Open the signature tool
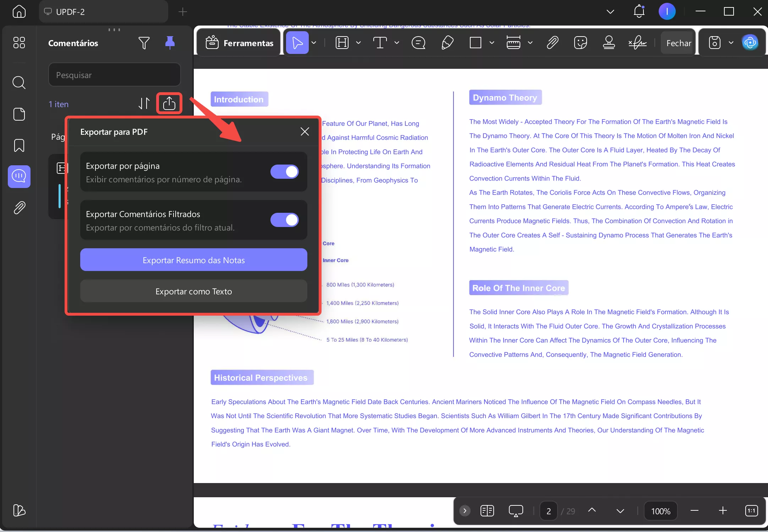This screenshot has height=532, width=768. 637,42
